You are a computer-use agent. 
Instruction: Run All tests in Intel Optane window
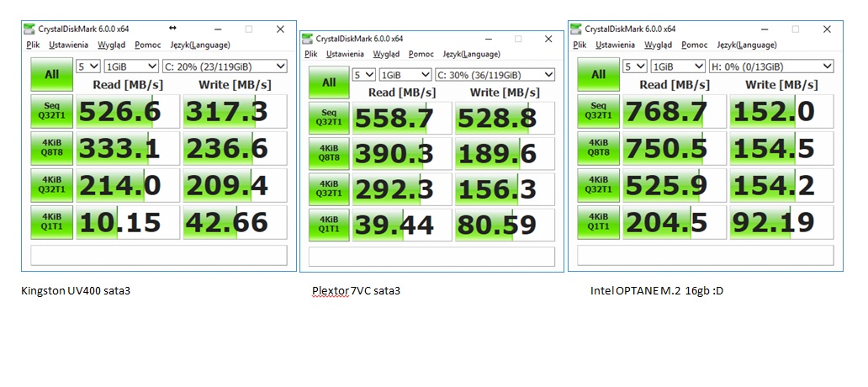598,74
